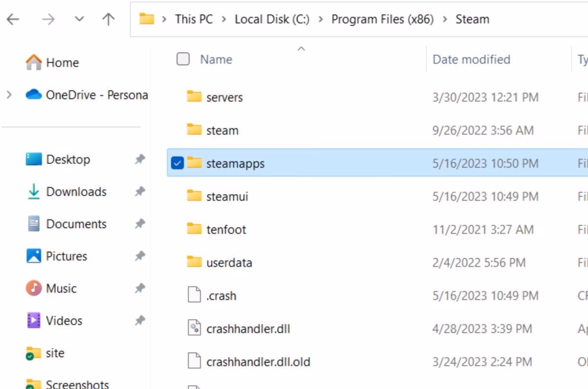Click the Desktop icon in sidebar
Viewport: 588px width, 389px height.
coord(34,159)
